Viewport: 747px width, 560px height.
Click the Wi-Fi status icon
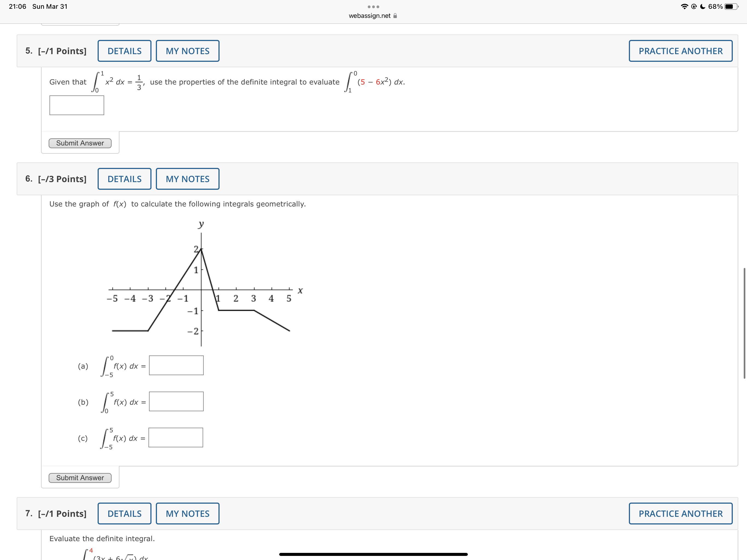(x=685, y=6)
